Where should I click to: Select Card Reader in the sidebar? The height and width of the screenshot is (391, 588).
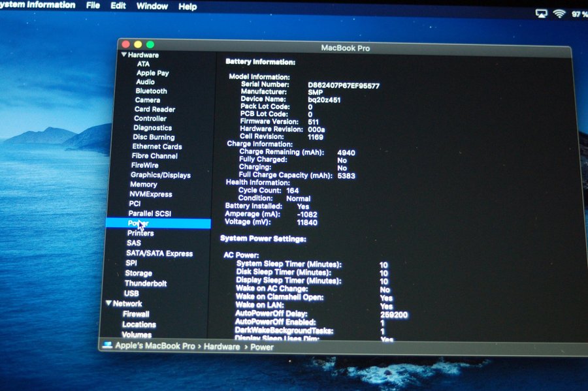[155, 110]
